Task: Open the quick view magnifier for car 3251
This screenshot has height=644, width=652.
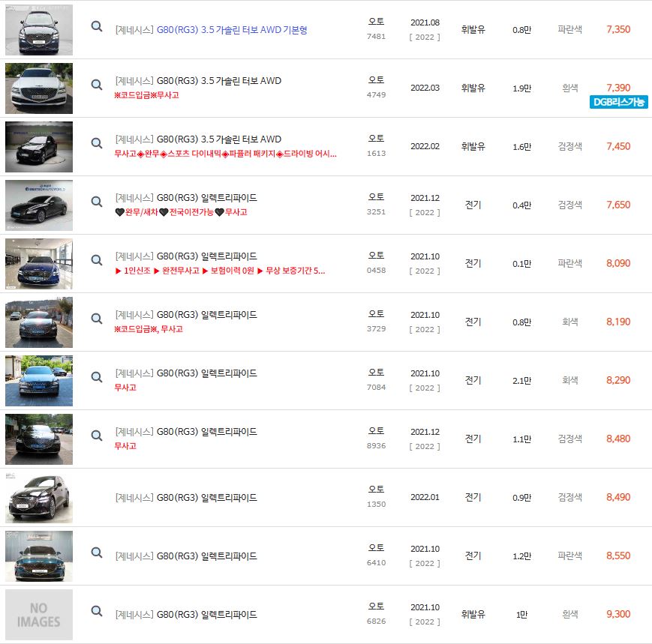Action: 97,202
